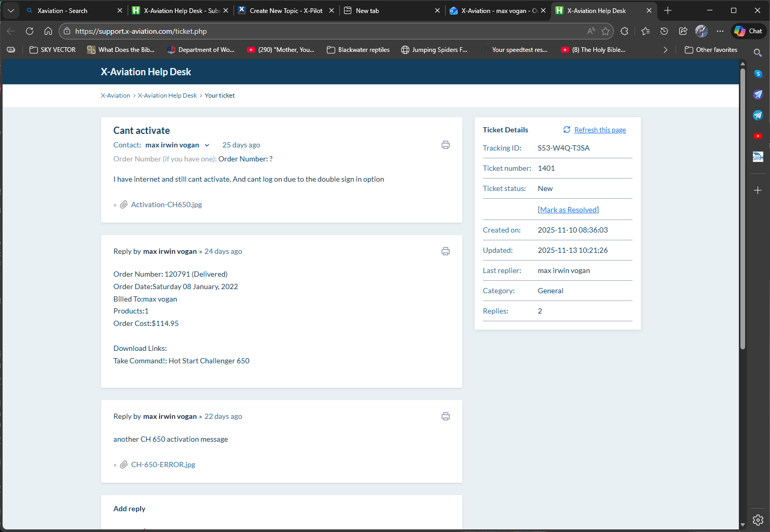This screenshot has height=532, width=770.
Task: Click the page vertical scrollbar
Action: point(742,208)
